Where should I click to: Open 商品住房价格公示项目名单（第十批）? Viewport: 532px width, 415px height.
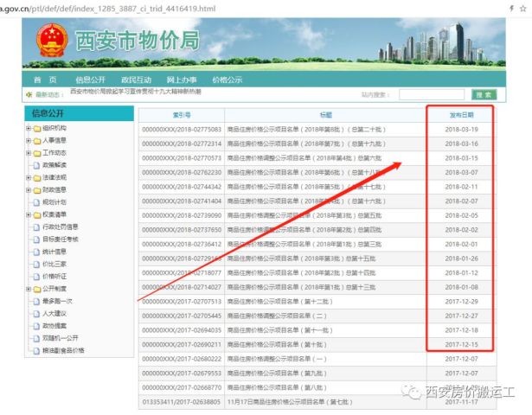click(277, 345)
